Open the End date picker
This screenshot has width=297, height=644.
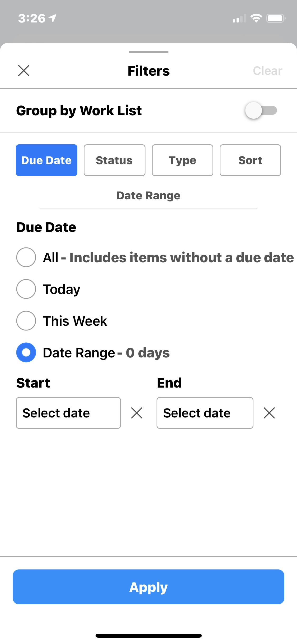[x=205, y=413]
